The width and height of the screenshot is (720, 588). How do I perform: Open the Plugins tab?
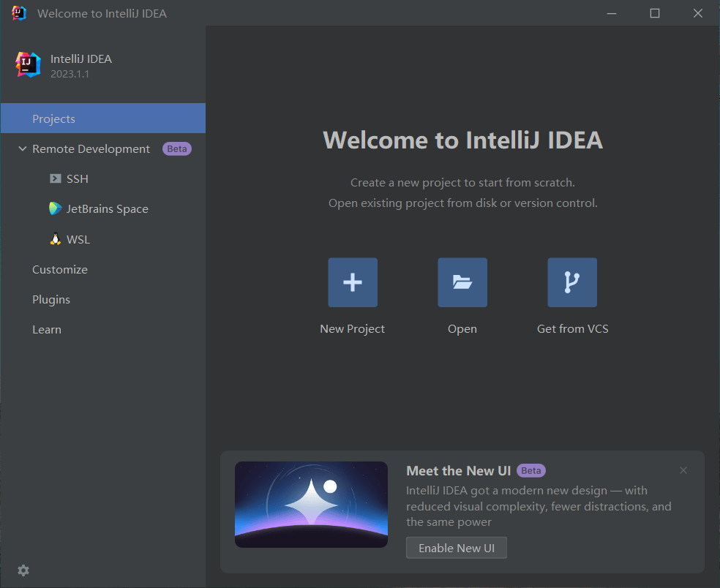click(51, 299)
